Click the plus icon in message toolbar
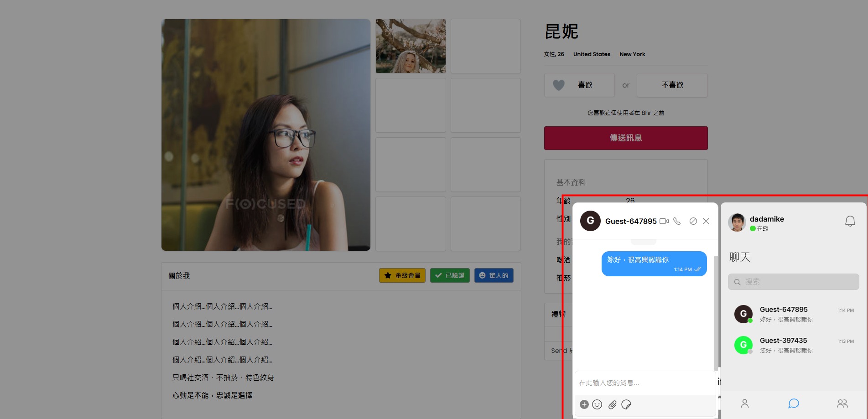This screenshot has height=419, width=868. (x=584, y=404)
